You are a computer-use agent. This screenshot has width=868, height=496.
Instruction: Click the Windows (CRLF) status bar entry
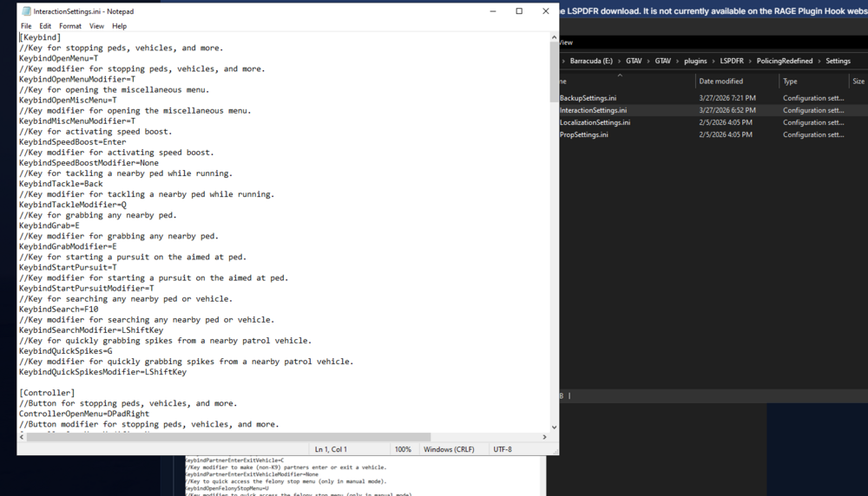pyautogui.click(x=449, y=449)
